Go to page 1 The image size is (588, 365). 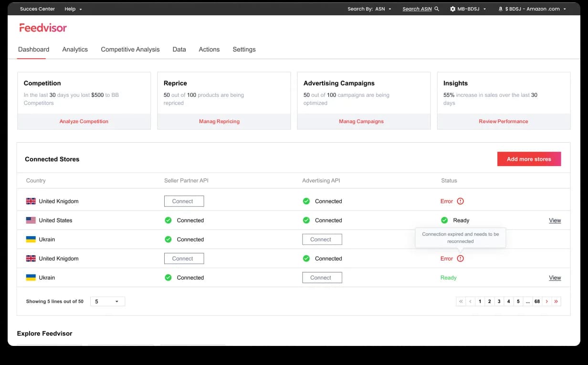(480, 302)
